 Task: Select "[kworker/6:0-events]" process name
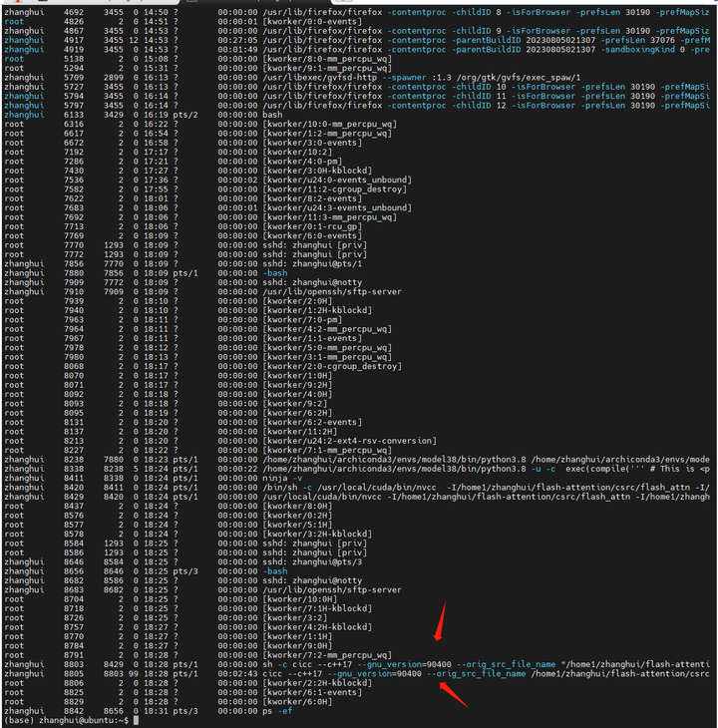312,236
